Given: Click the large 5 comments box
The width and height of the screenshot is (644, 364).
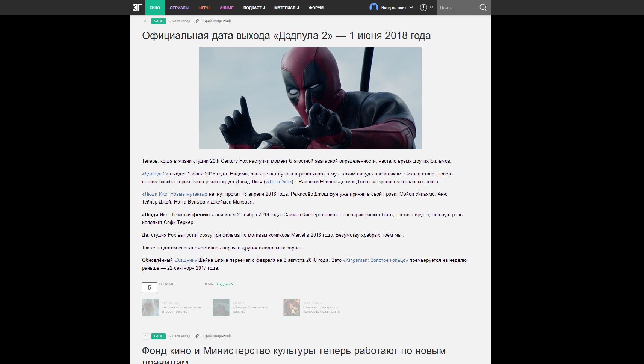Looking at the screenshot, I should pyautogui.click(x=150, y=287).
